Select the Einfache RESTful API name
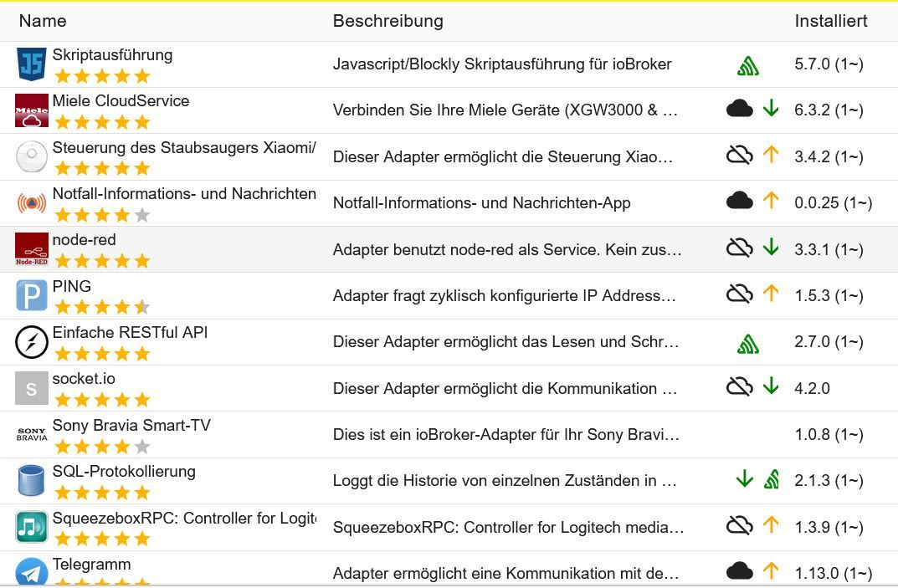Viewport: 898px width, 588px height. click(x=130, y=333)
